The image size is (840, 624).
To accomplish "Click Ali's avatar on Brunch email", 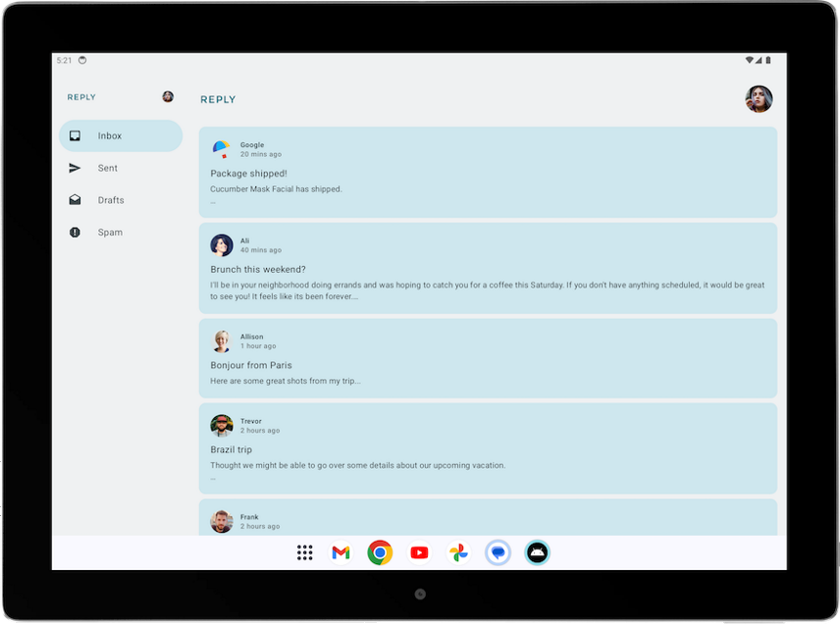I will 222,243.
